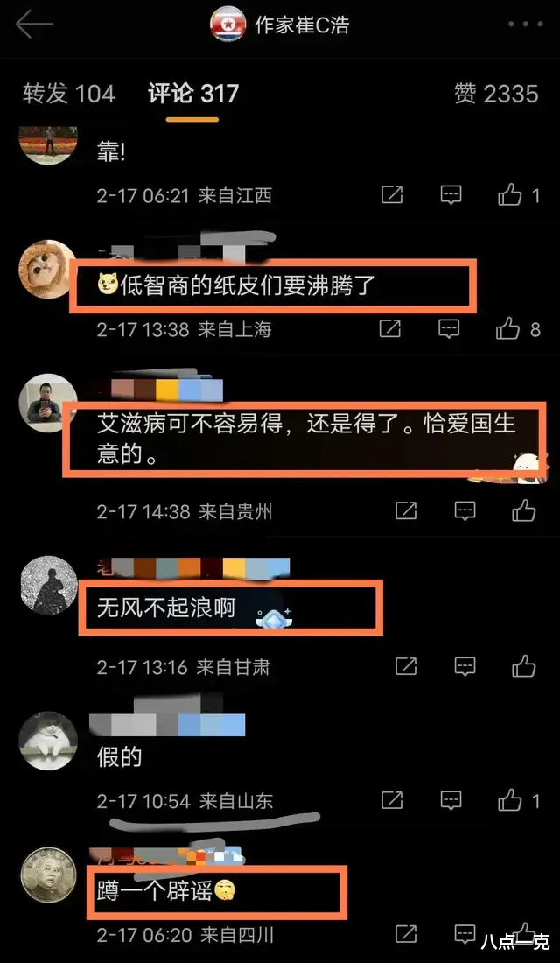Open the 赞 2335 likes tab

click(496, 94)
